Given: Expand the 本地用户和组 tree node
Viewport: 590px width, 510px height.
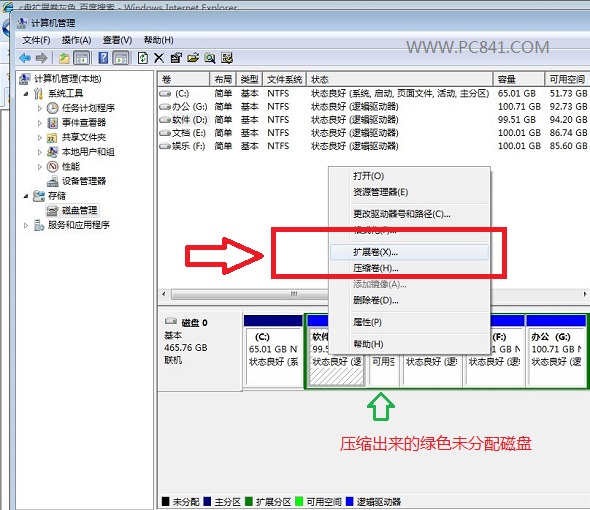Looking at the screenshot, I should point(40,152).
